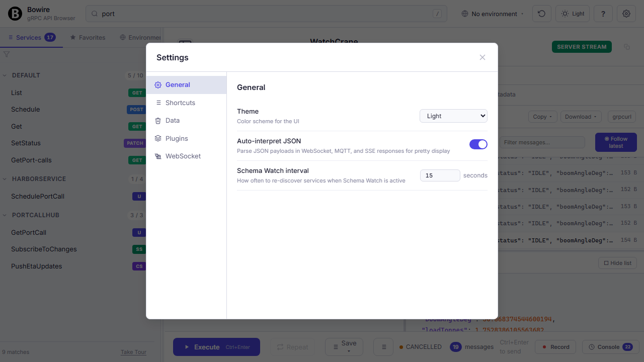Image resolution: width=644 pixels, height=362 pixels.
Task: Click the layers icon next to Plugins
Action: (158, 138)
